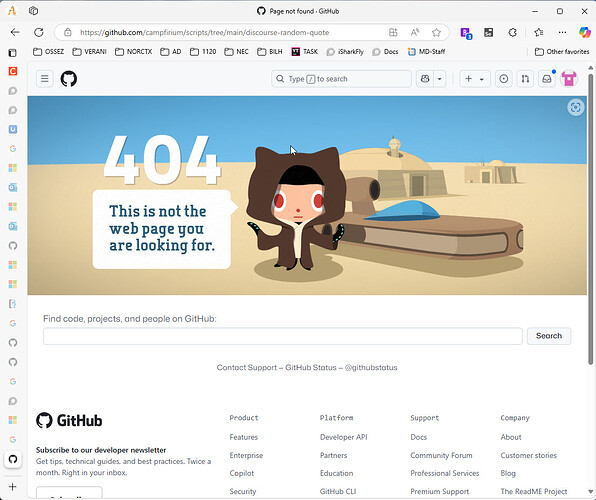Viewport: 596px width, 500px height.
Task: Click the github.com URL in address bar
Action: [204, 33]
